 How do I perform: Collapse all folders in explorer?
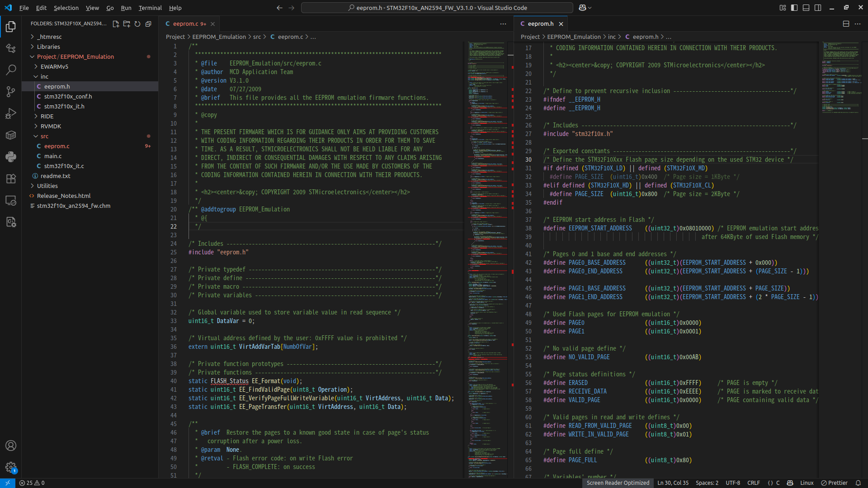(x=148, y=24)
